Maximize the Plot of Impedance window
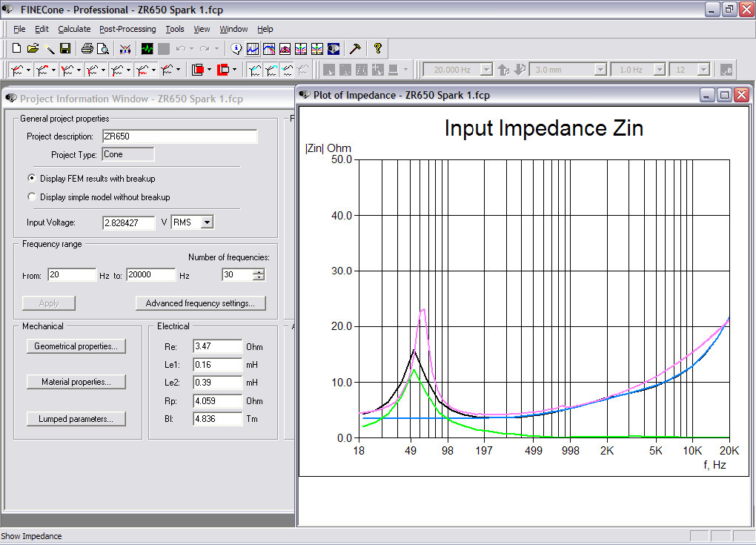The height and width of the screenshot is (545, 756). (x=724, y=95)
